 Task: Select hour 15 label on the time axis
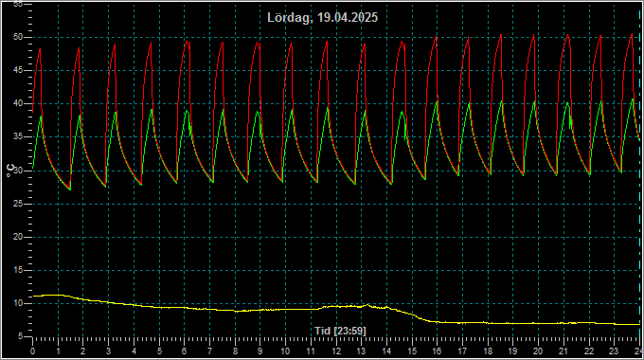(x=412, y=351)
